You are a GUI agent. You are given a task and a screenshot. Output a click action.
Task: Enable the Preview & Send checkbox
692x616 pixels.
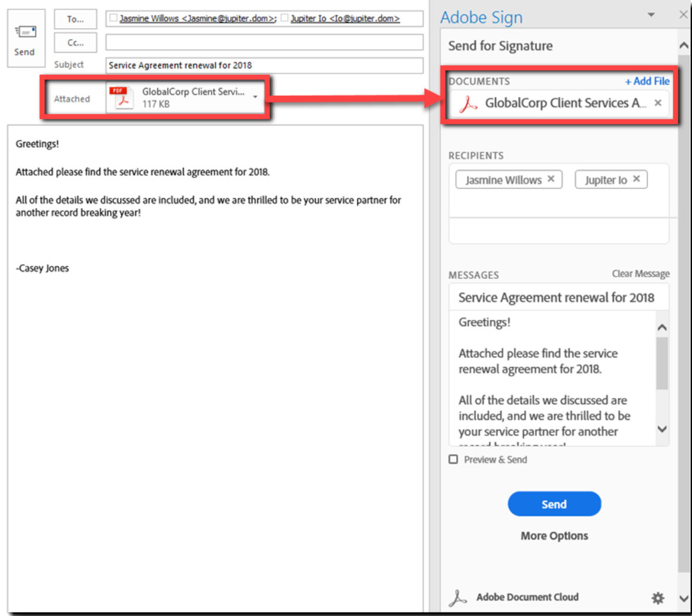[x=453, y=459]
